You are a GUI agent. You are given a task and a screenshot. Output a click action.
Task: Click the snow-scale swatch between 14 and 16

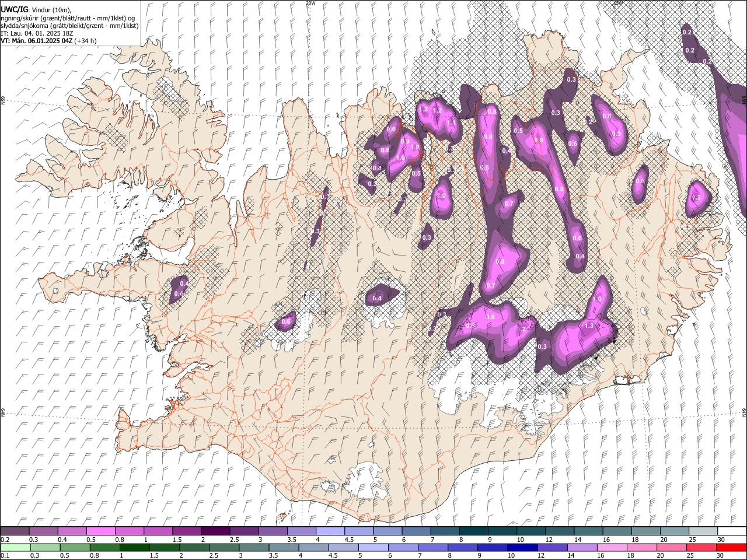click(x=588, y=531)
